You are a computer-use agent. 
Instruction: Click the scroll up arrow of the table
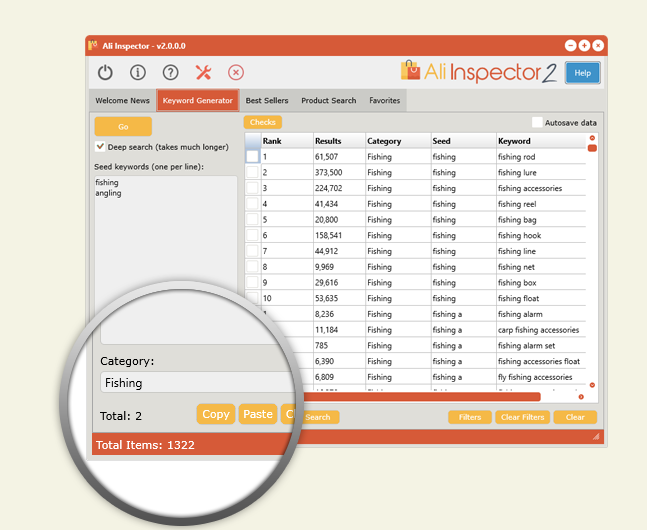pyautogui.click(x=592, y=138)
